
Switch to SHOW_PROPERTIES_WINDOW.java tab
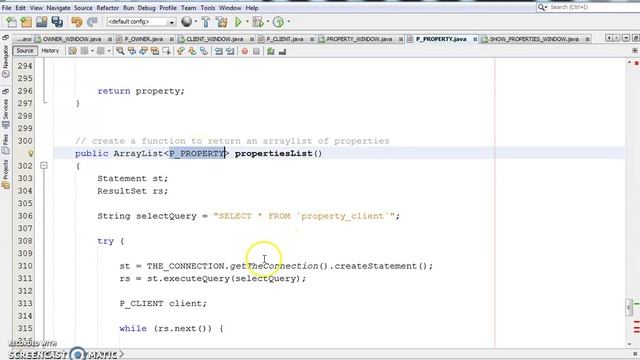click(x=533, y=39)
